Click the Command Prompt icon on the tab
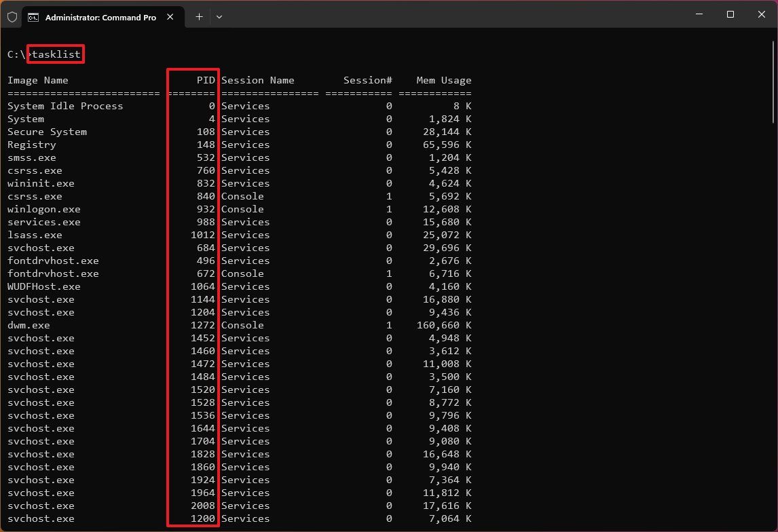The width and height of the screenshot is (778, 532). (35, 16)
